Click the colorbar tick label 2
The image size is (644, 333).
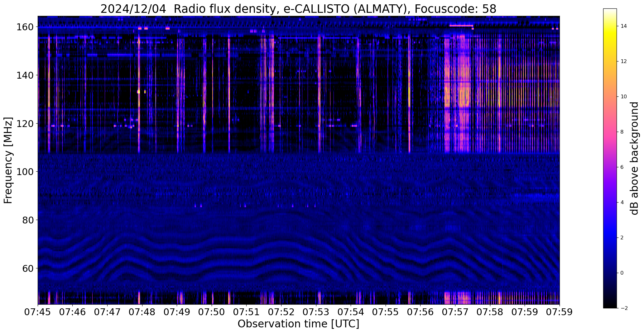click(x=622, y=238)
